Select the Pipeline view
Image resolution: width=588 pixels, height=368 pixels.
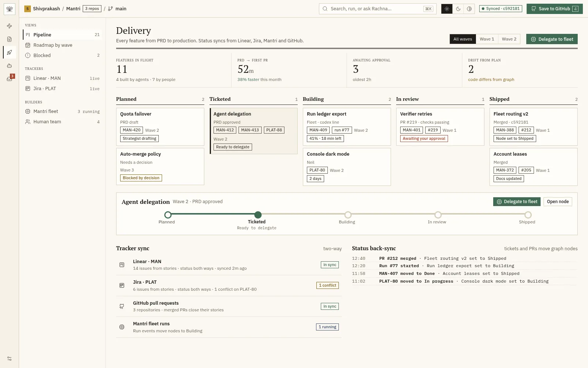62,35
